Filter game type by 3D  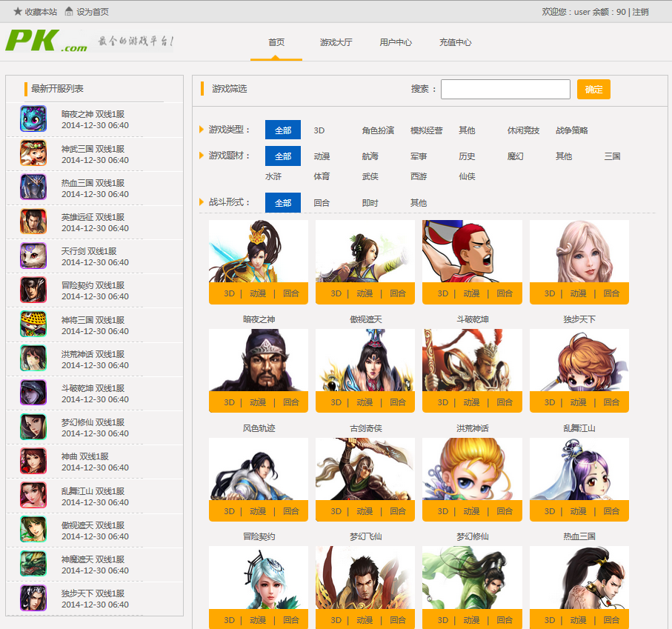pos(319,130)
